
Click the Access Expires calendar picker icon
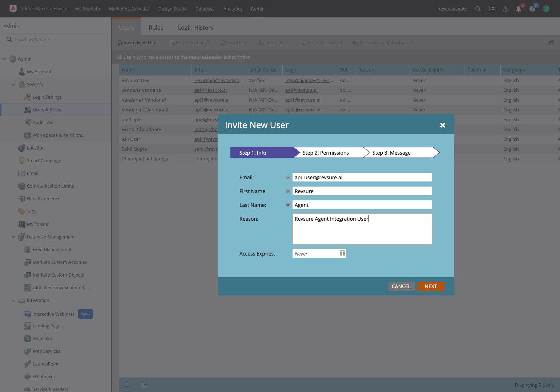pos(342,253)
